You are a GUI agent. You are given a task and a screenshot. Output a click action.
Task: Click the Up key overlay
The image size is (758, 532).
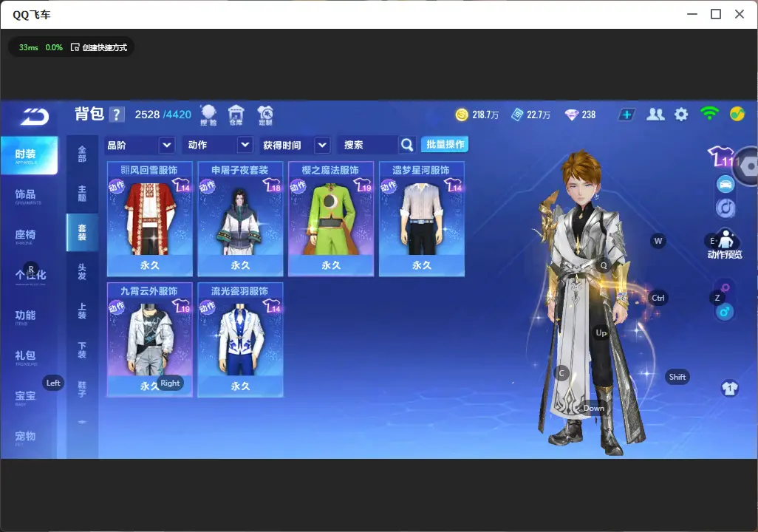click(x=601, y=332)
